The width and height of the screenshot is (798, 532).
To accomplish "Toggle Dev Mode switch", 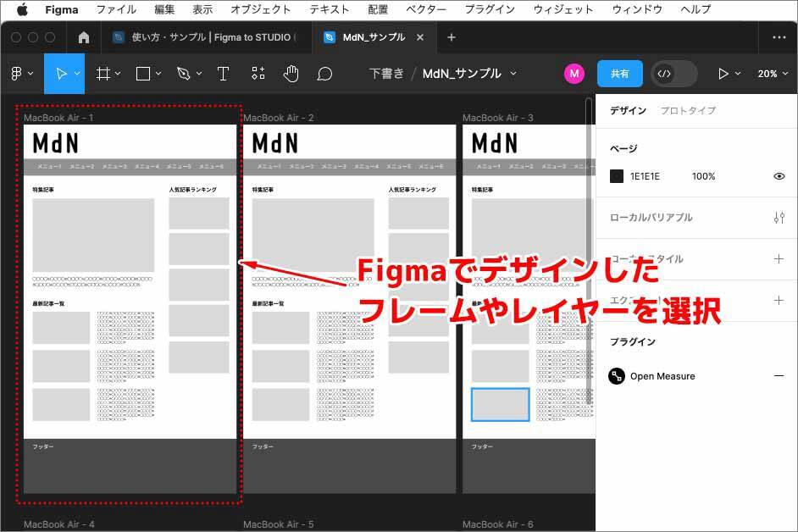I will pyautogui.click(x=673, y=74).
